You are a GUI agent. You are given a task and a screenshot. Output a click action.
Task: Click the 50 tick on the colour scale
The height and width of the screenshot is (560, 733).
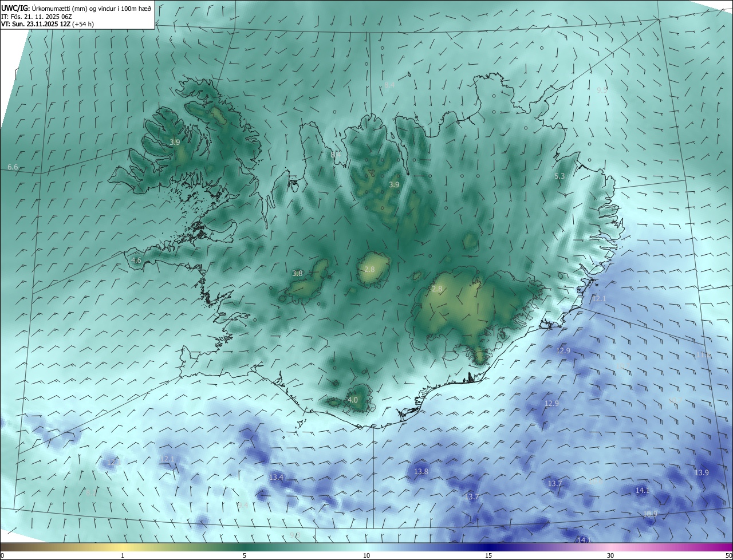pos(728,555)
